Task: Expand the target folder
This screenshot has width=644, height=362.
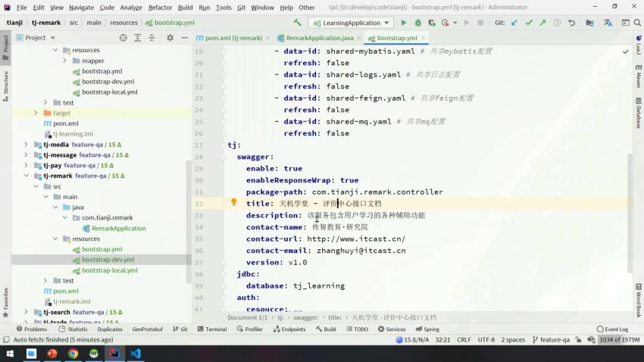Action: click(36, 113)
